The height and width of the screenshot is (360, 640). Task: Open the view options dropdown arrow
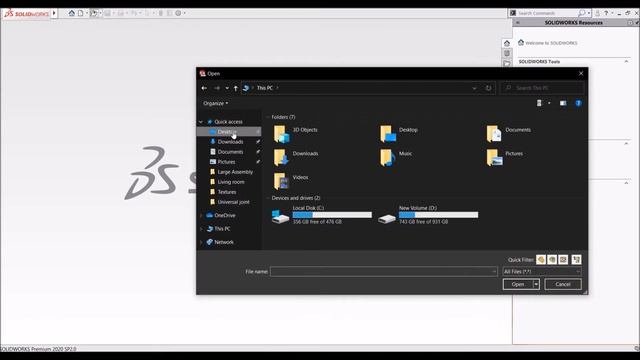pyautogui.click(x=549, y=103)
